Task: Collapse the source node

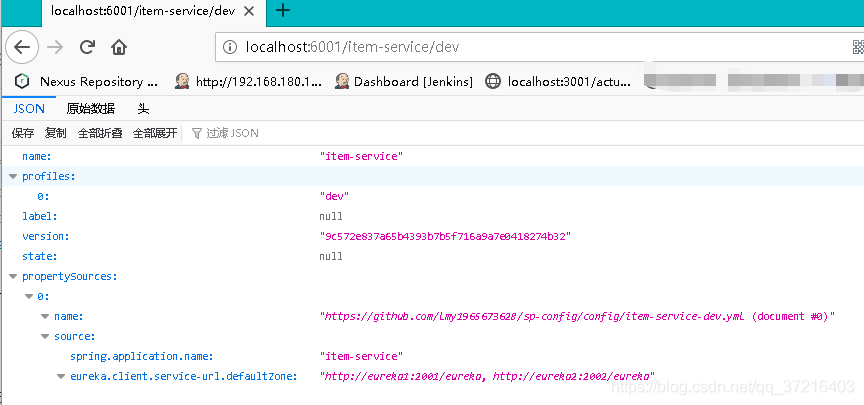Action: click(45, 336)
